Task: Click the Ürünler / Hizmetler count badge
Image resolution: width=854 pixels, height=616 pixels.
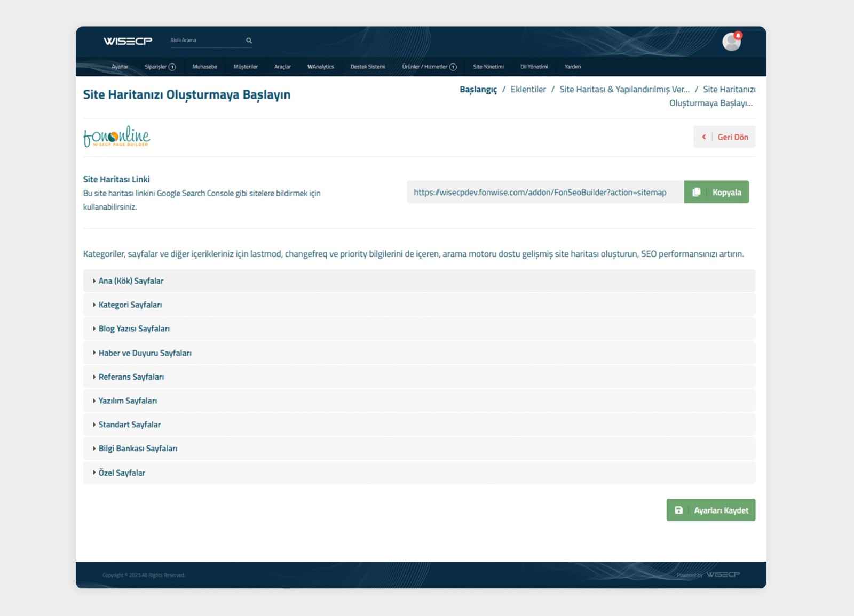Action: click(453, 67)
